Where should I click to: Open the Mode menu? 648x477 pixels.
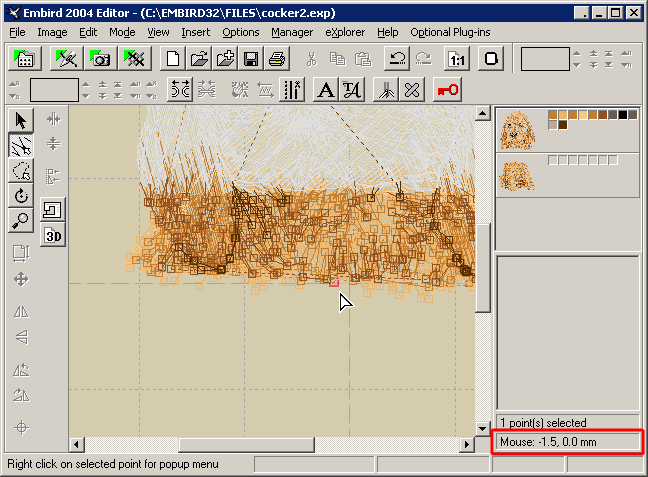[122, 32]
